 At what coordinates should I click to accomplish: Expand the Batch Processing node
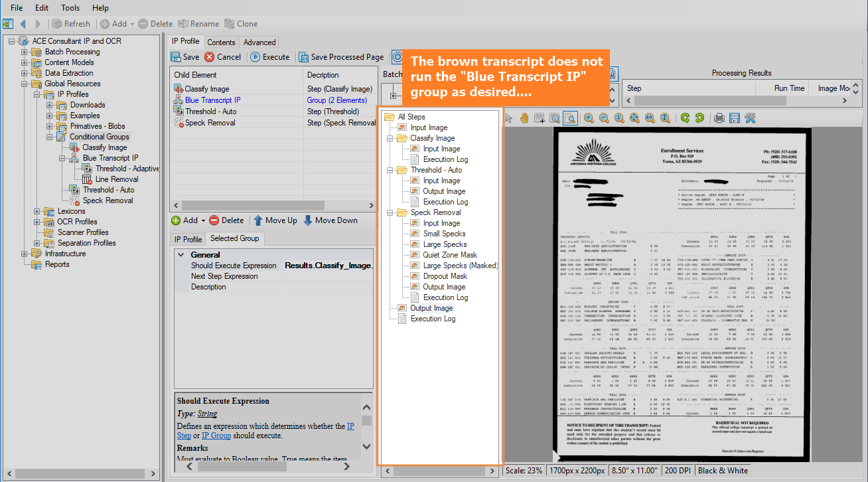pos(25,52)
